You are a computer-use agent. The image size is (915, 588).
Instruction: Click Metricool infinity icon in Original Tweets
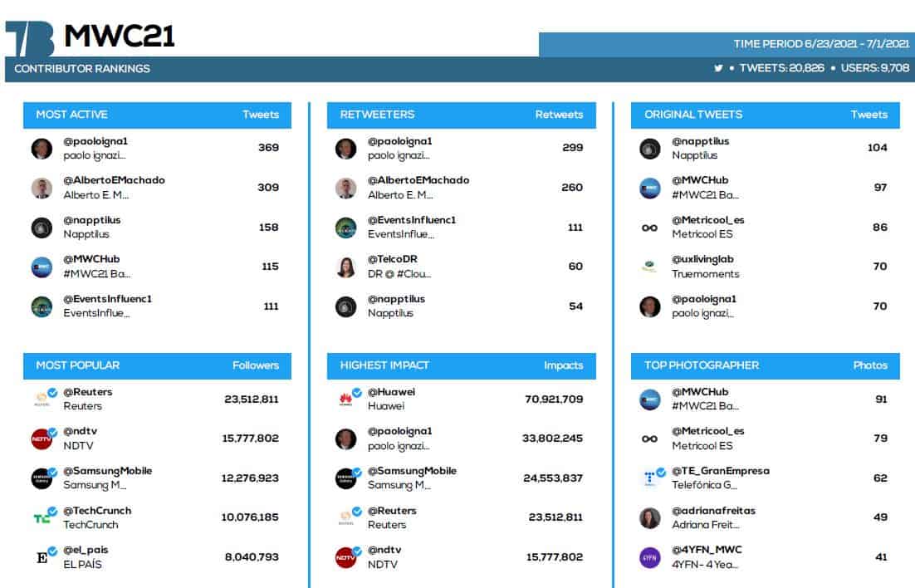(x=649, y=228)
